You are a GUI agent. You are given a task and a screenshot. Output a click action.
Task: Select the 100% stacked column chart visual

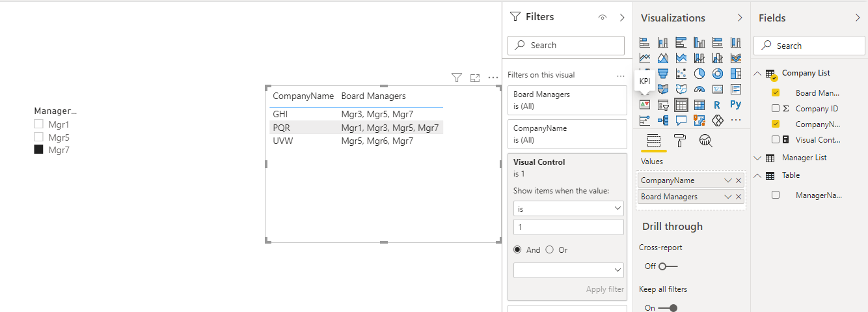coord(736,42)
